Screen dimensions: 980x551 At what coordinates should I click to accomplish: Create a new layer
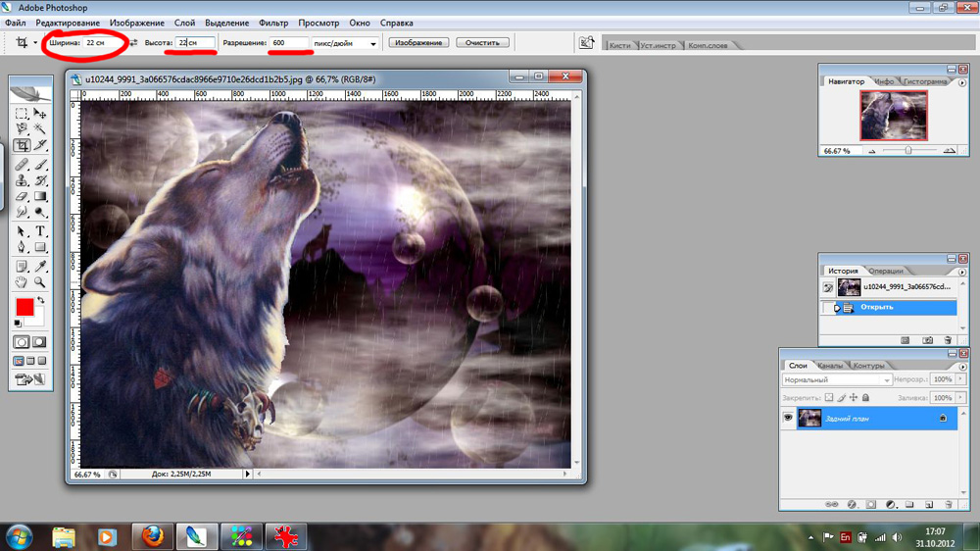pyautogui.click(x=929, y=504)
